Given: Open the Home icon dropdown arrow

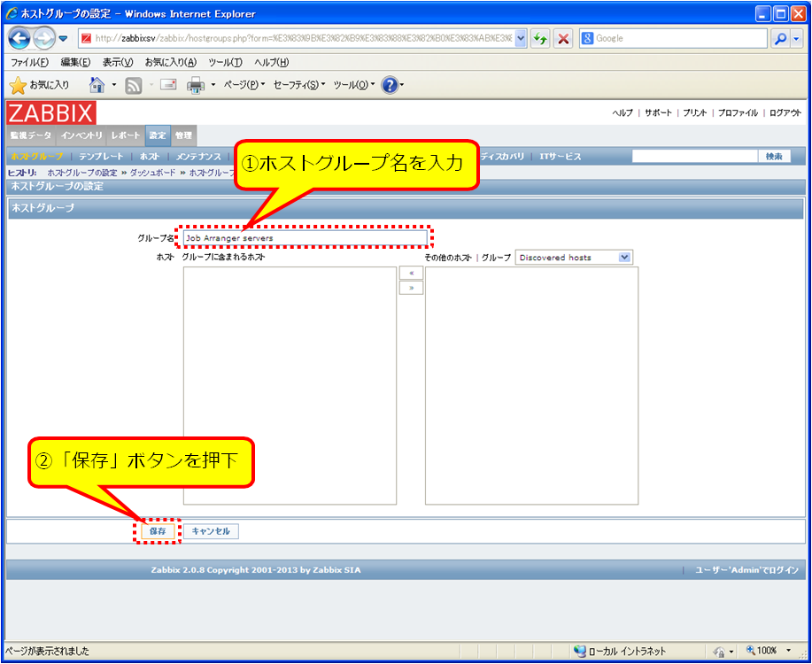Looking at the screenshot, I should coord(114,85).
